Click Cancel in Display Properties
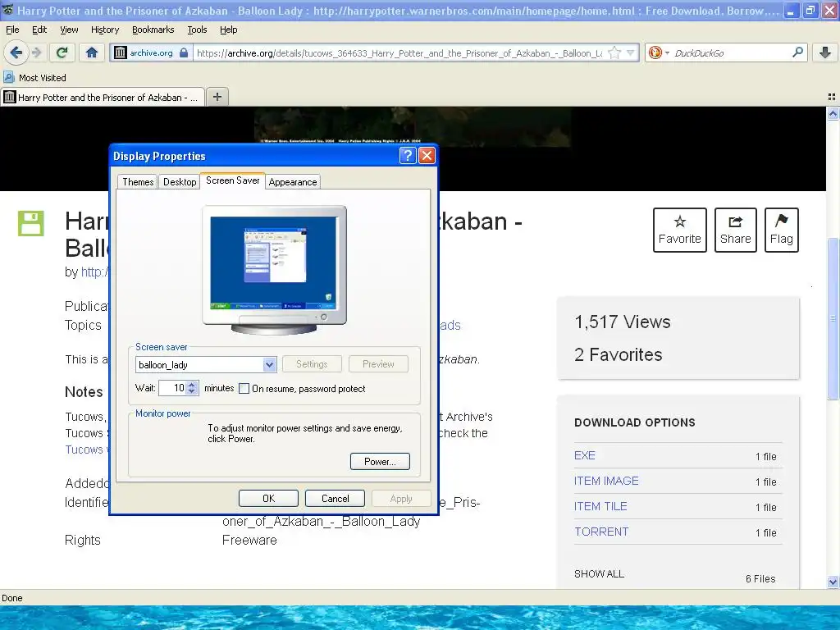 [335, 498]
